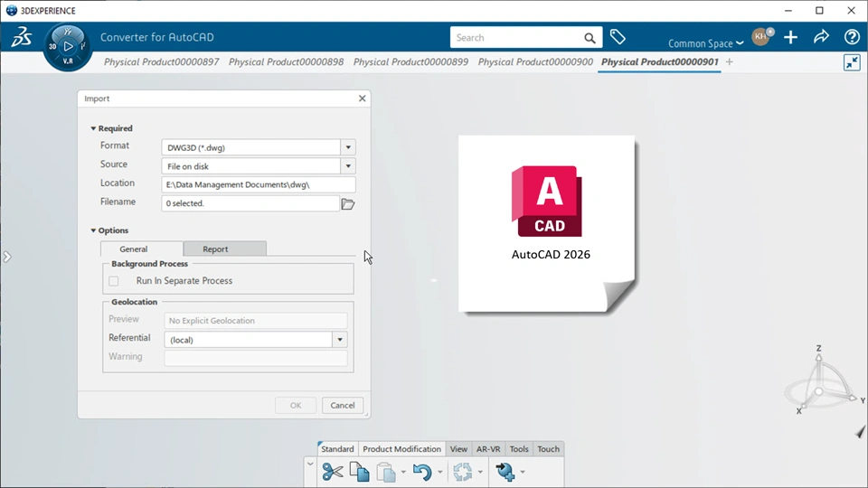Click the Warning text field

[x=256, y=358]
